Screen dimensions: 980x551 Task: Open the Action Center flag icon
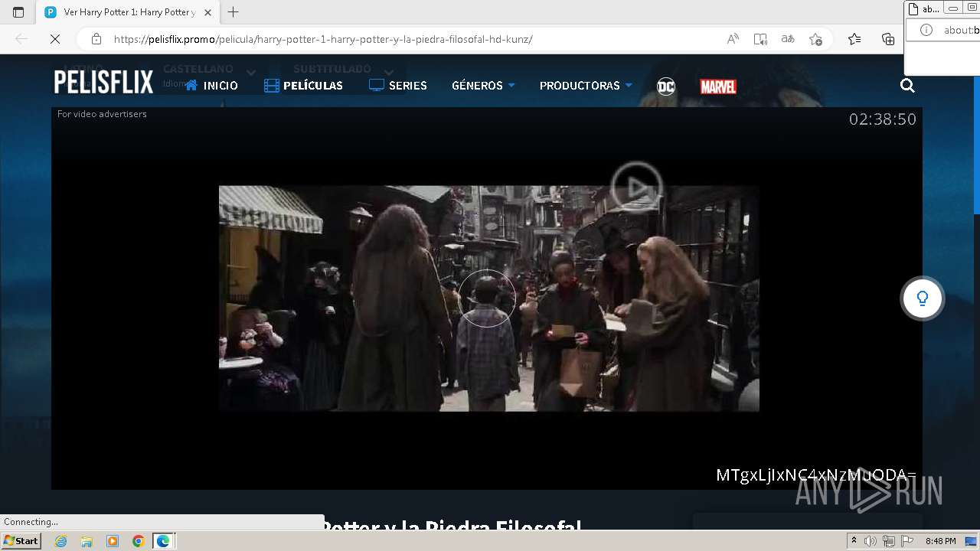pyautogui.click(x=906, y=541)
